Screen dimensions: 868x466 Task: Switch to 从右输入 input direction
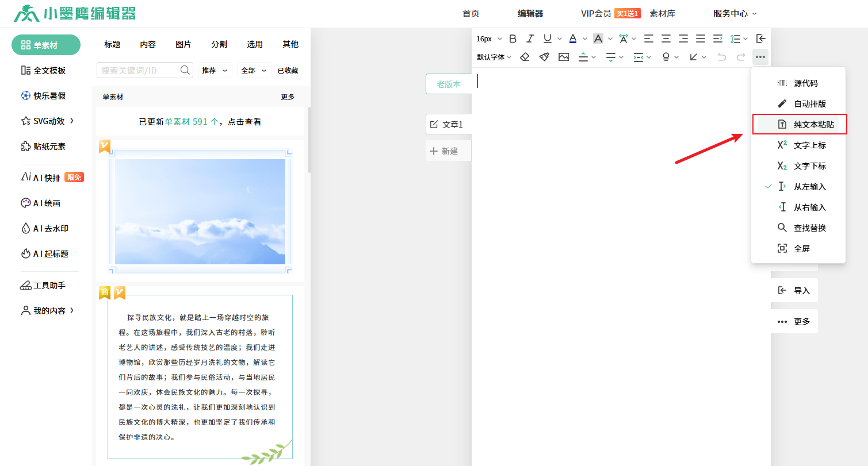(x=798, y=207)
